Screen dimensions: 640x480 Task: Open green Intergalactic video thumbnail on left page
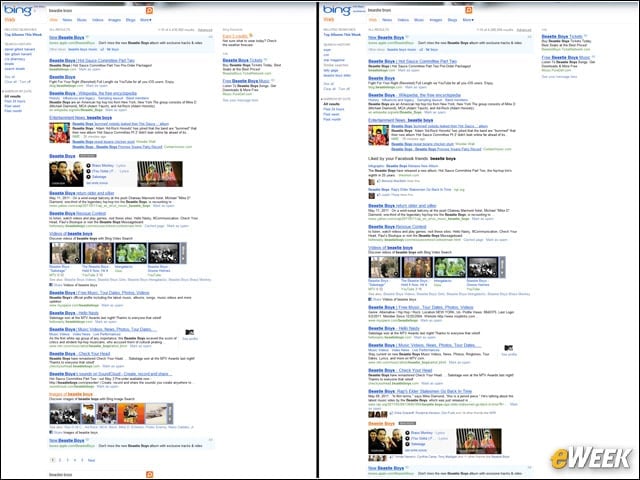coord(131,253)
